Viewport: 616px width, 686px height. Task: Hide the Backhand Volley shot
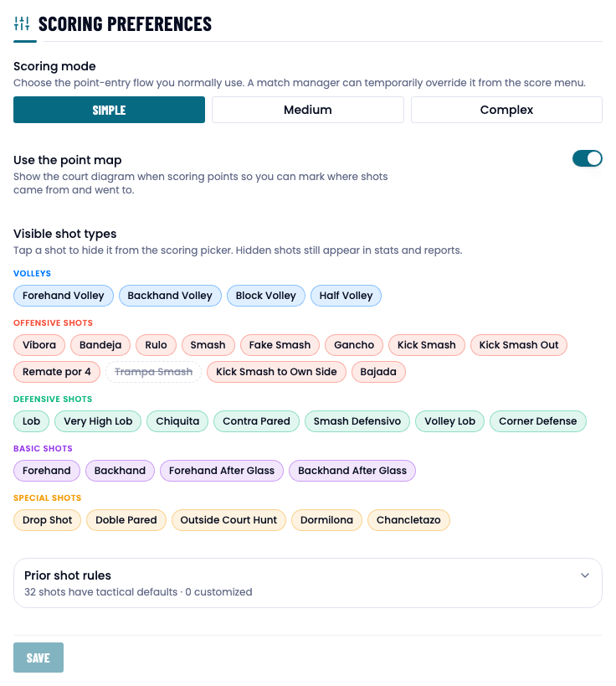coord(170,296)
